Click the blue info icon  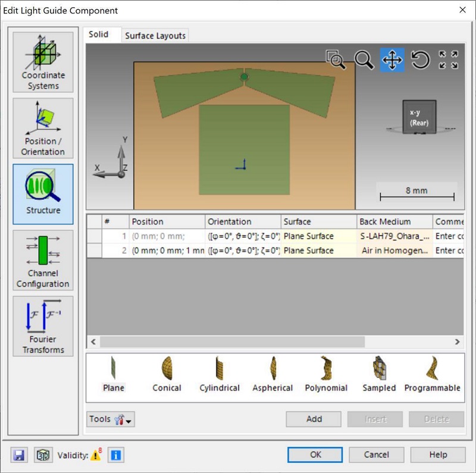115,455
